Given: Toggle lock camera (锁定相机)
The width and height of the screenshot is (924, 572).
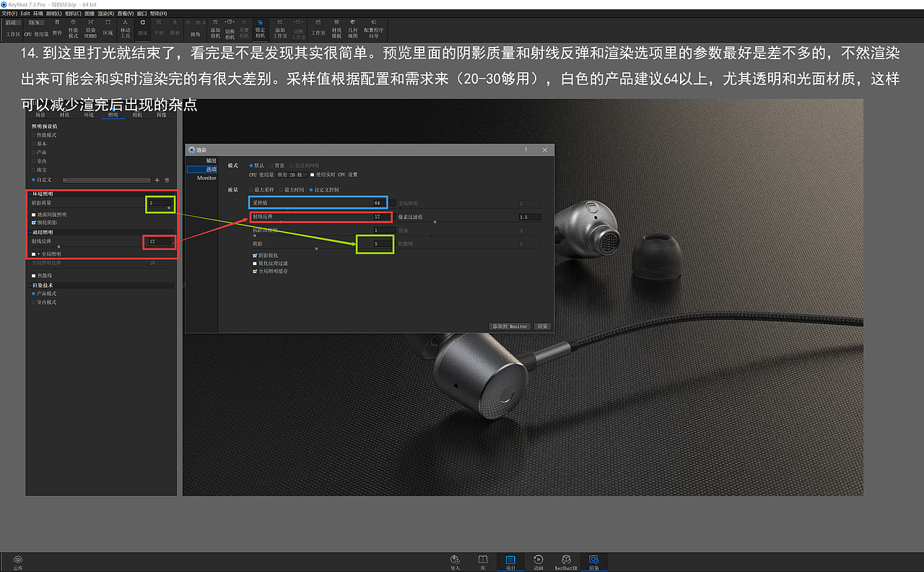Looking at the screenshot, I should (260, 29).
